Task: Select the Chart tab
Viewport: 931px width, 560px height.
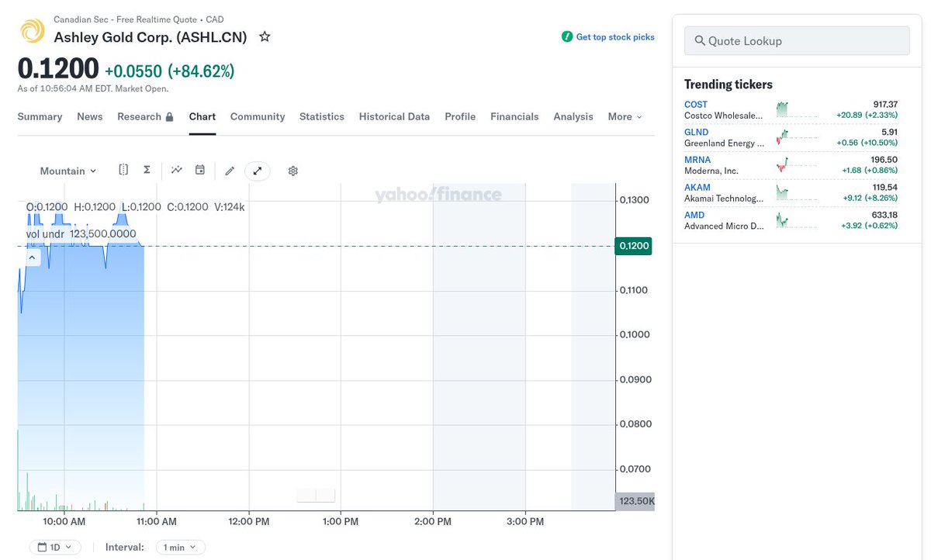Action: click(202, 116)
